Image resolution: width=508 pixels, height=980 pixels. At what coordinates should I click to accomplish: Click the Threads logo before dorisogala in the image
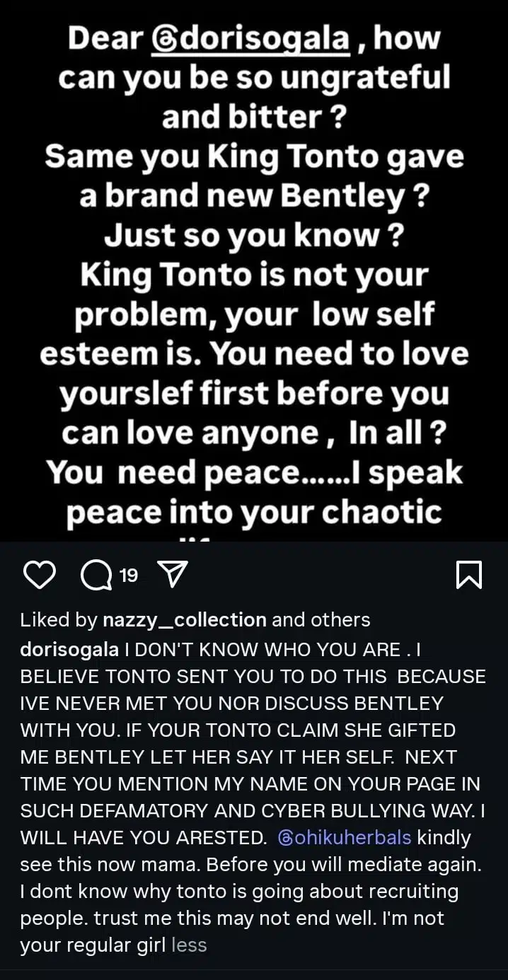coord(163,40)
